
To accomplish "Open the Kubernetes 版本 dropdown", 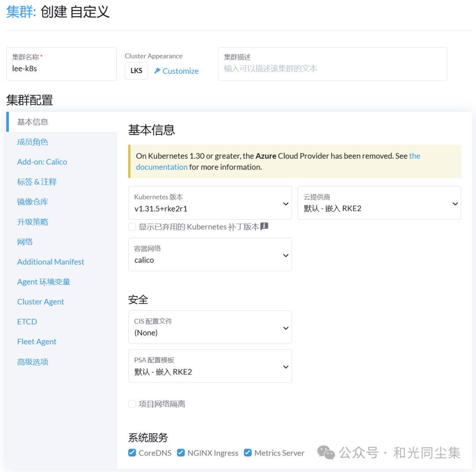I will (210, 203).
